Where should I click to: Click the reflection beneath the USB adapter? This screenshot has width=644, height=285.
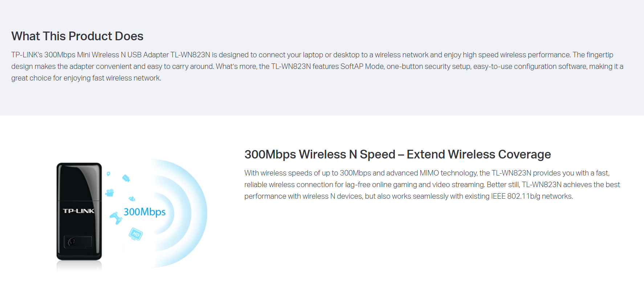79,266
